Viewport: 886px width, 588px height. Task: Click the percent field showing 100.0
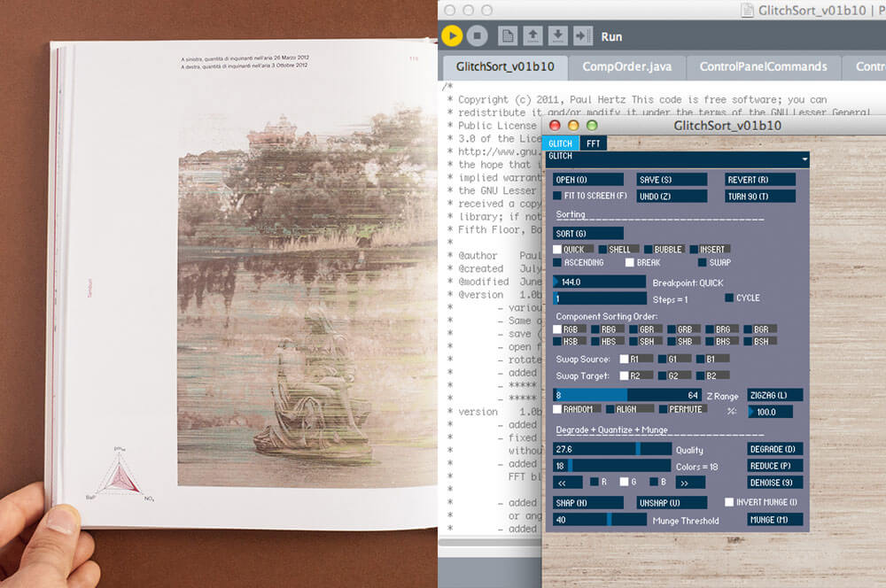[770, 412]
